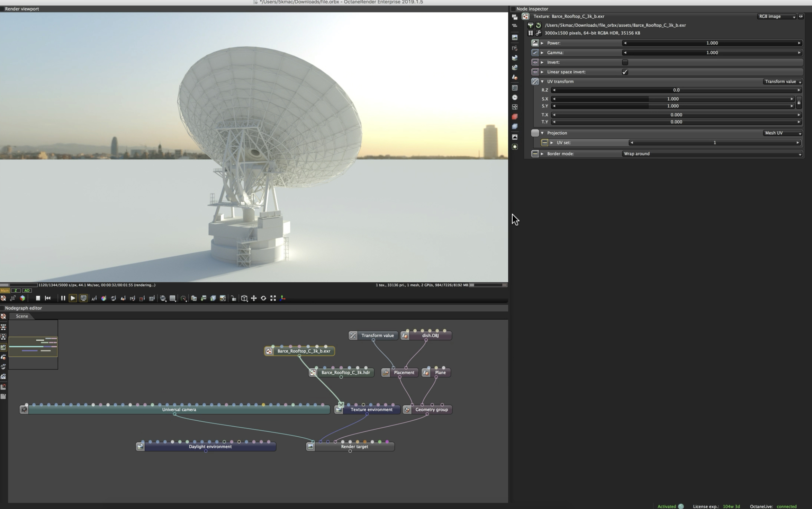Screen dimensions: 812x509
Task: Click the viewport lock padlock icon
Action: [234, 298]
